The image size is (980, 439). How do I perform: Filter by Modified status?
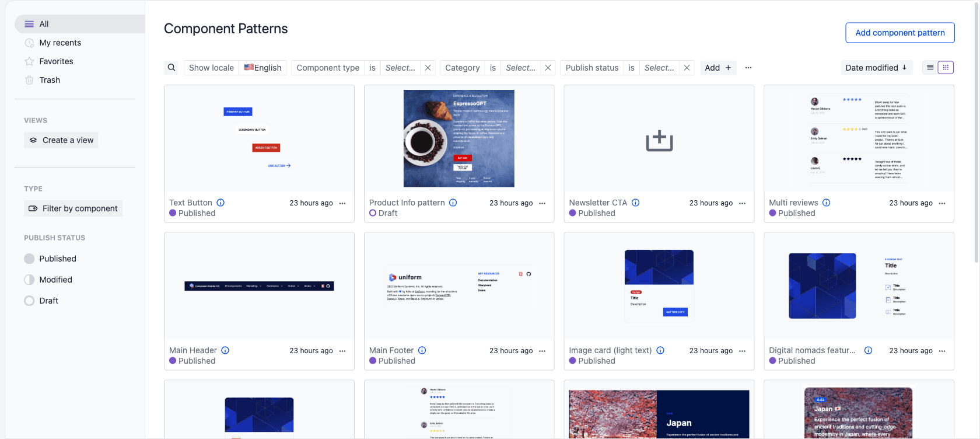click(48, 280)
